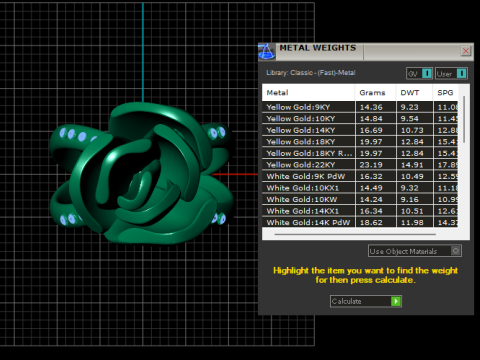Toggle the User library switch

coord(451,74)
